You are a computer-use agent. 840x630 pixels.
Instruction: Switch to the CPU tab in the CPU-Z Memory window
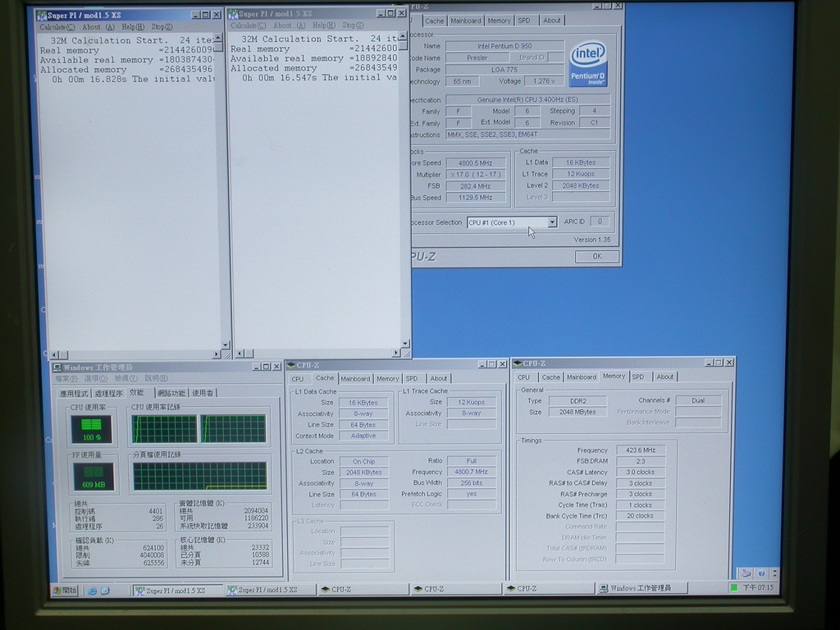pyautogui.click(x=524, y=377)
